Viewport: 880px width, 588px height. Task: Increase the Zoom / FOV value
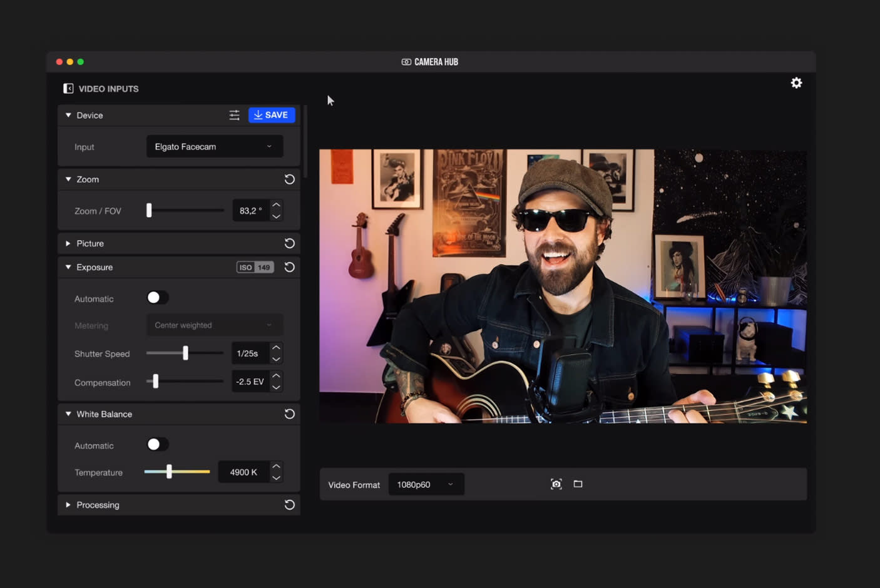tap(276, 205)
